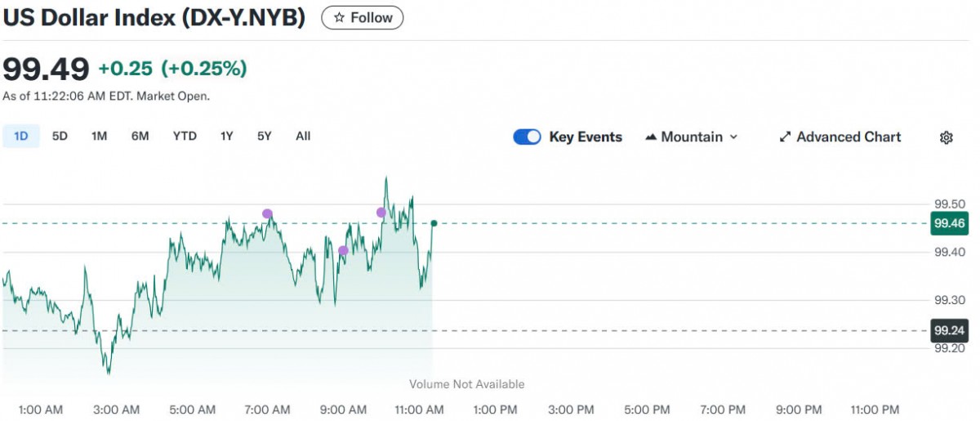
Task: Click the latest price endpoint dot on chart
Action: 434,223
